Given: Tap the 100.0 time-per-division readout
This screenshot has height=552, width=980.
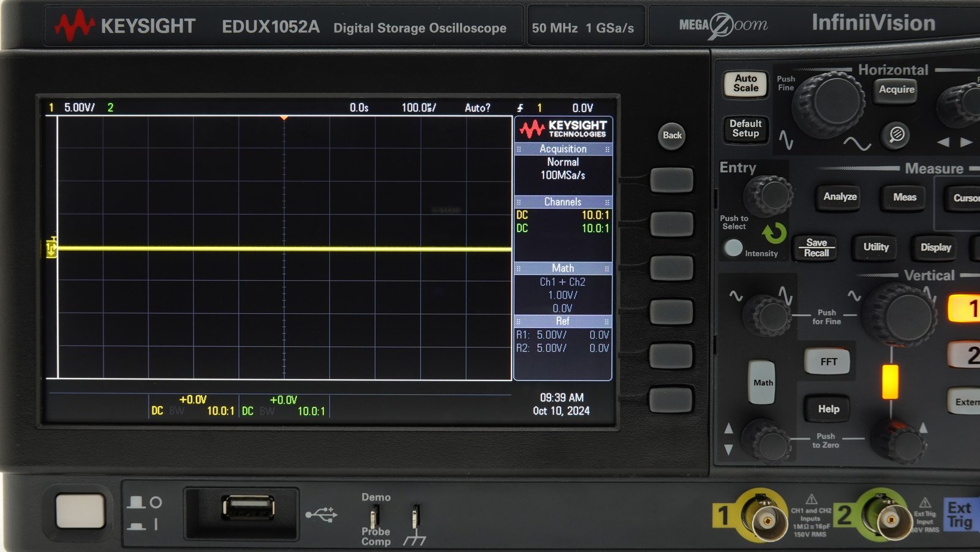Looking at the screenshot, I should coord(419,108).
